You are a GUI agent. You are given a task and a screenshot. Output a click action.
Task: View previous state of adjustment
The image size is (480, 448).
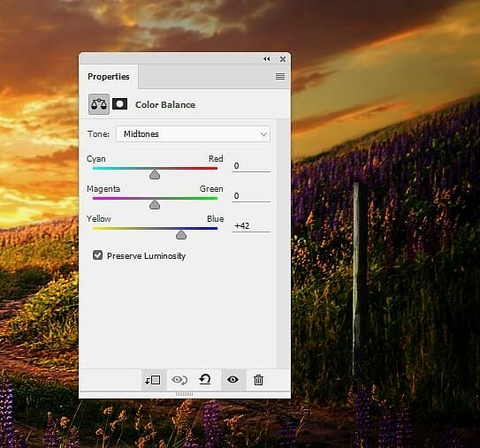pos(179,380)
